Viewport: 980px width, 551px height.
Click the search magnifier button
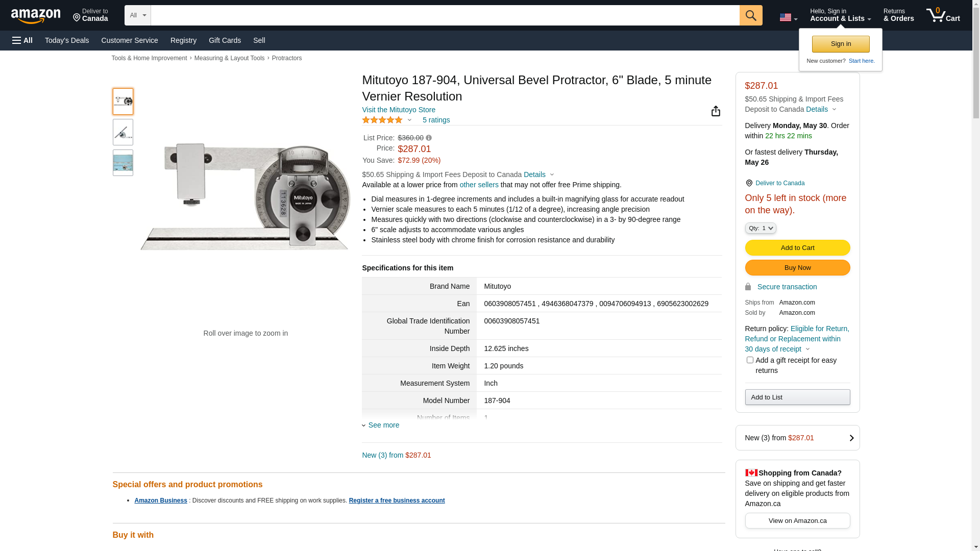tap(751, 15)
